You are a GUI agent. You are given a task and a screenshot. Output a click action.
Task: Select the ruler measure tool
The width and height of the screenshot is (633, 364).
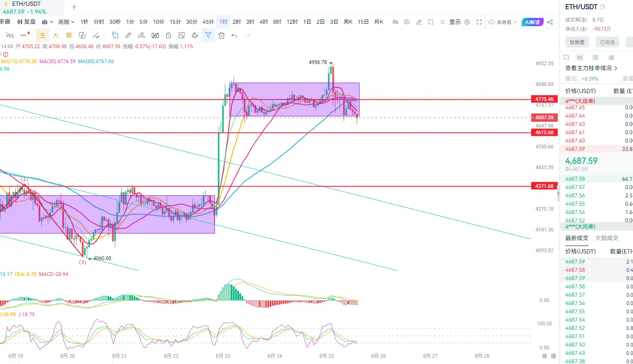(x=128, y=35)
